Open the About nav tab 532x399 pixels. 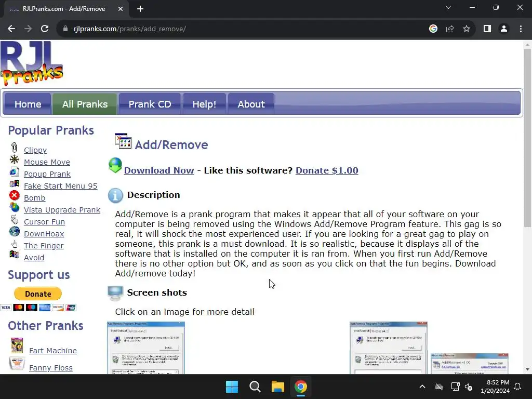[x=251, y=104]
